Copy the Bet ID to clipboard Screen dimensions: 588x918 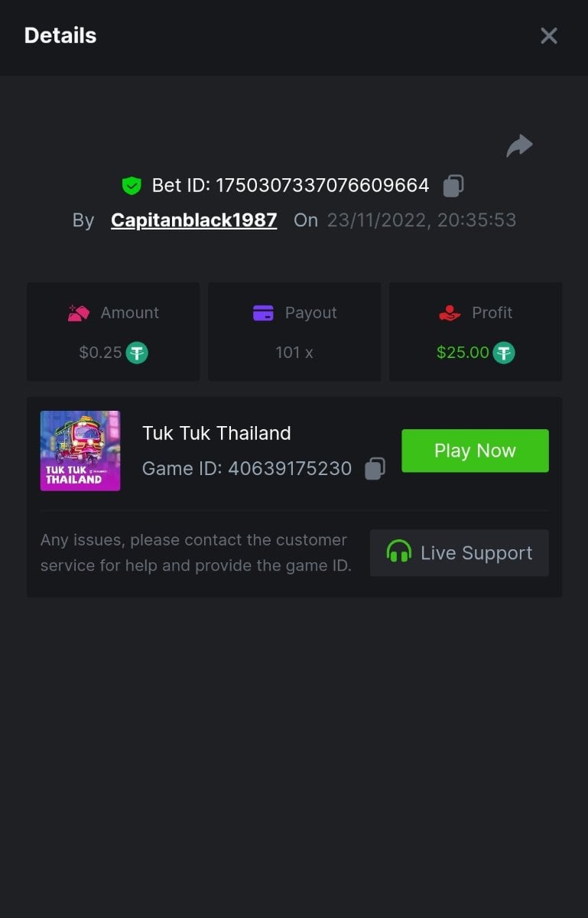(x=453, y=185)
